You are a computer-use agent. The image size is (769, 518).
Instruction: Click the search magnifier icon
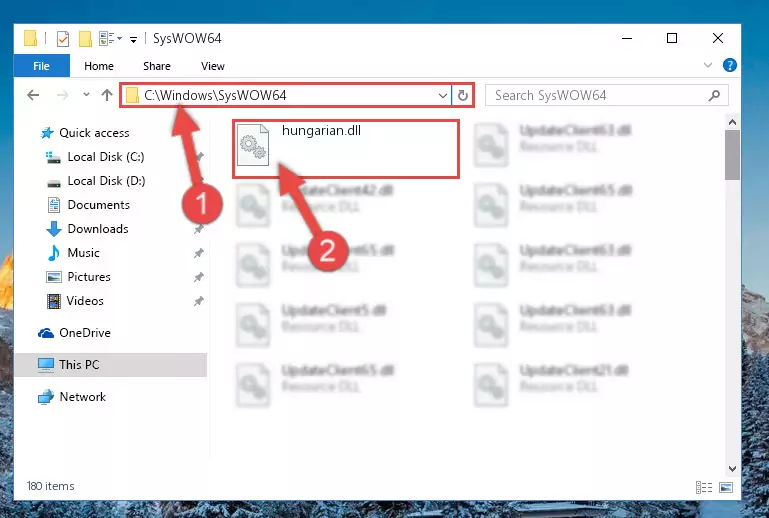pos(714,95)
